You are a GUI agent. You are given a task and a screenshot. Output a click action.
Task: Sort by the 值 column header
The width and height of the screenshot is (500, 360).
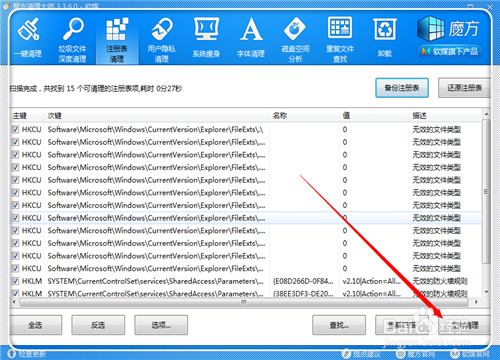[374, 116]
